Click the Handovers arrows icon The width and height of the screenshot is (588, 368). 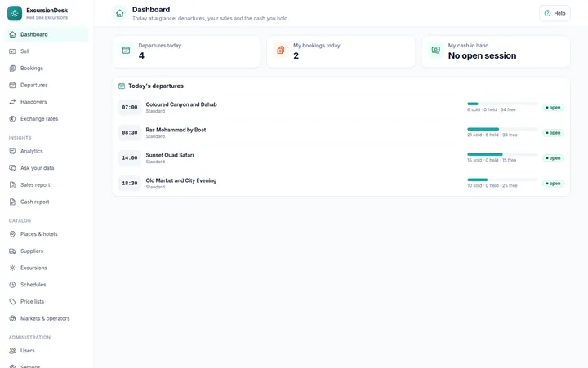[12, 102]
